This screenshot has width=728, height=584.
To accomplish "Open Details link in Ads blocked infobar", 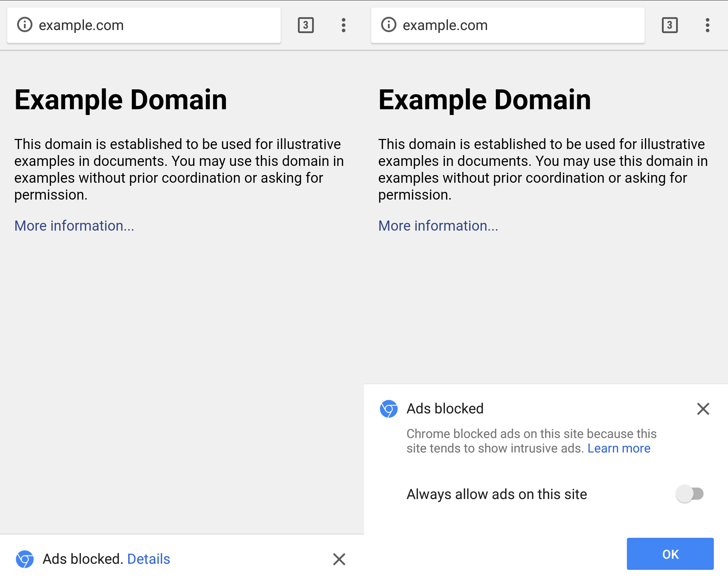I will coord(149,559).
